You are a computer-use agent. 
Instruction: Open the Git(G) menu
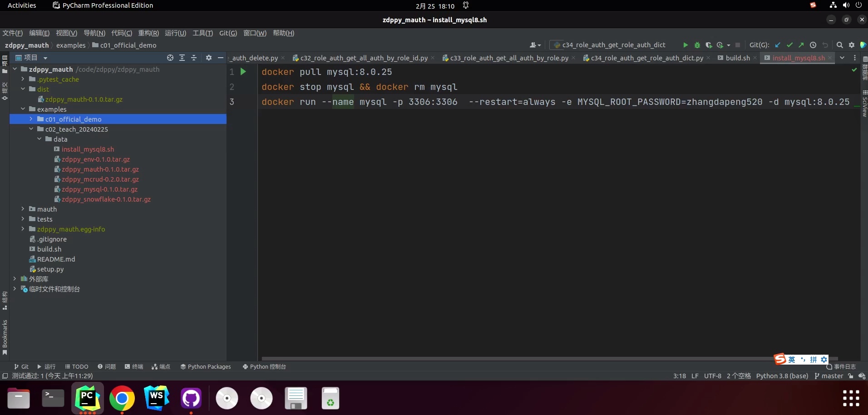(227, 33)
